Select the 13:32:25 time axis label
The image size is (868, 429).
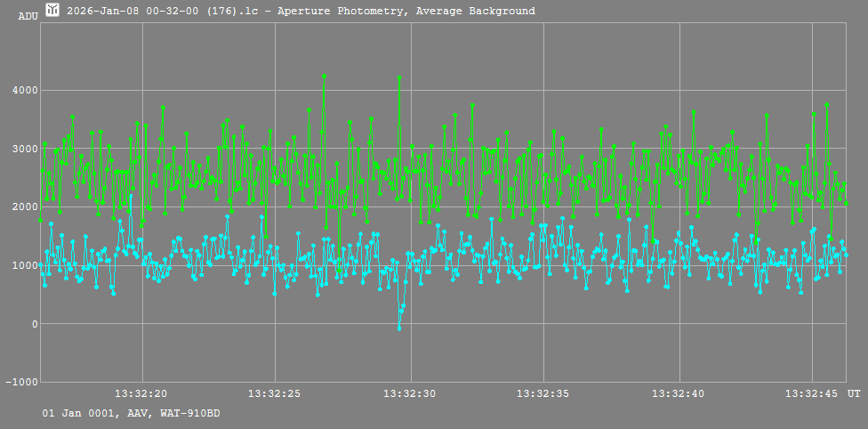click(x=276, y=393)
